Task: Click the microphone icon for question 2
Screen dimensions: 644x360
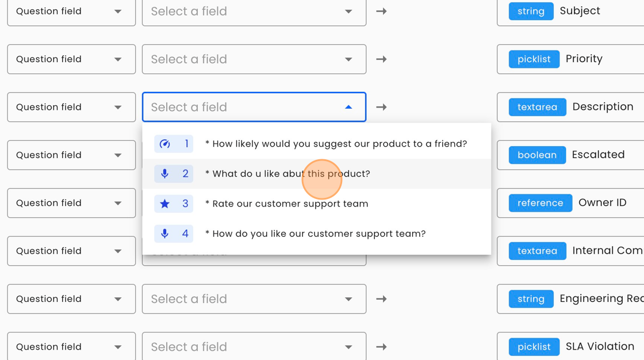Action: click(x=165, y=174)
